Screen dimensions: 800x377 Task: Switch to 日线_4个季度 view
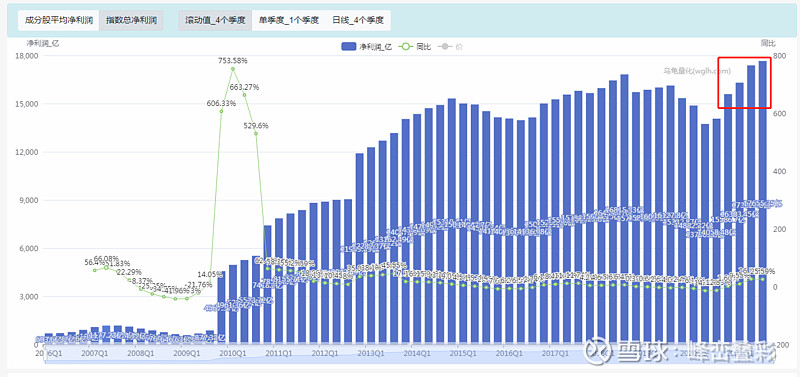(x=358, y=20)
